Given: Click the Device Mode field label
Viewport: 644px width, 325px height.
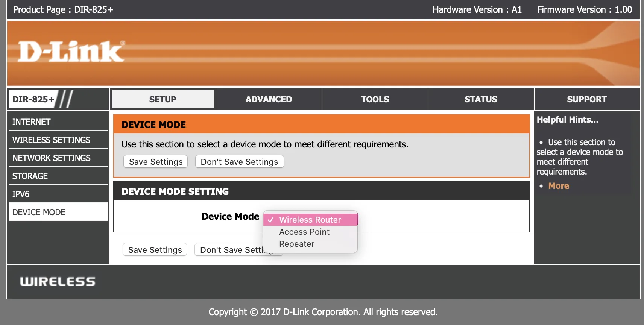Looking at the screenshot, I should tap(231, 216).
